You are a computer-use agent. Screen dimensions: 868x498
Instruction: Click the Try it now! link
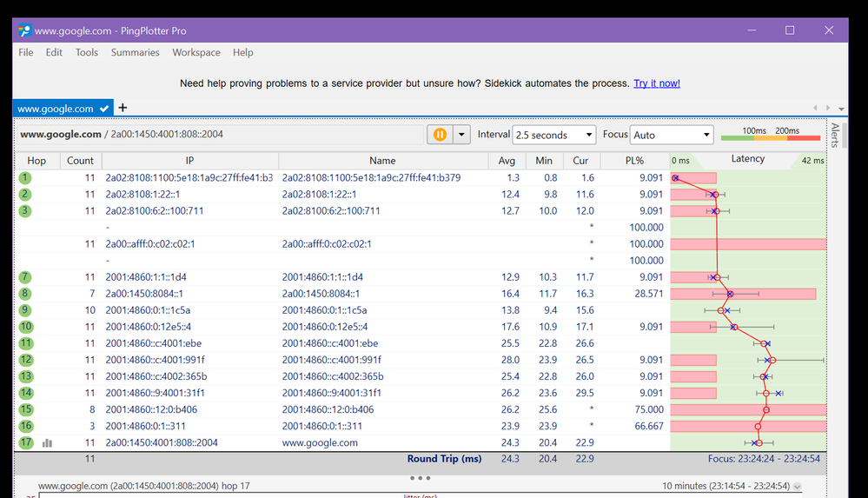657,83
